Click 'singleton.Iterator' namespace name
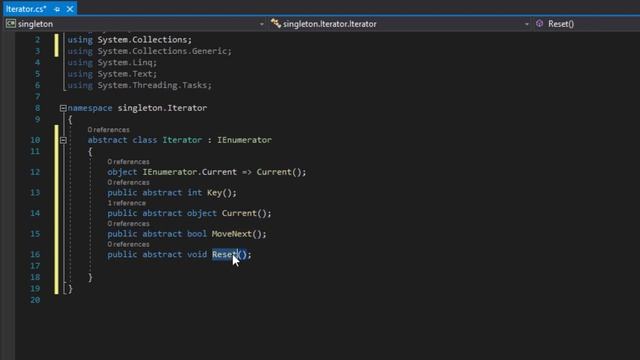The height and width of the screenshot is (360, 640). [x=162, y=108]
